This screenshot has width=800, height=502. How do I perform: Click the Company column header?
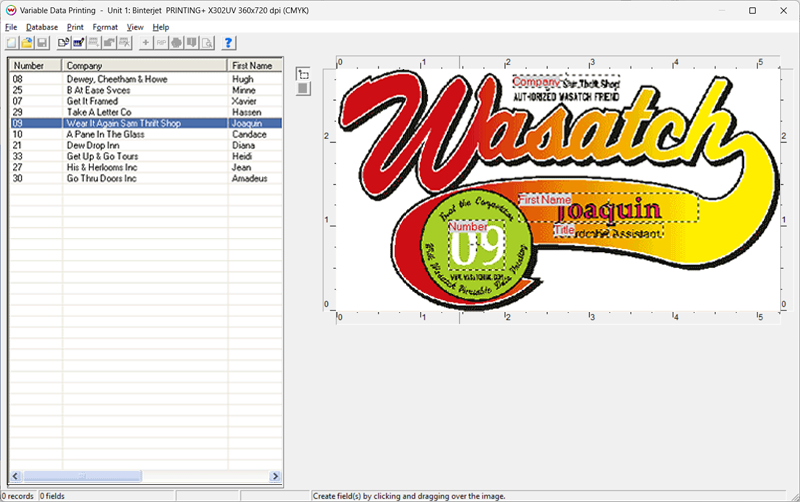point(145,65)
